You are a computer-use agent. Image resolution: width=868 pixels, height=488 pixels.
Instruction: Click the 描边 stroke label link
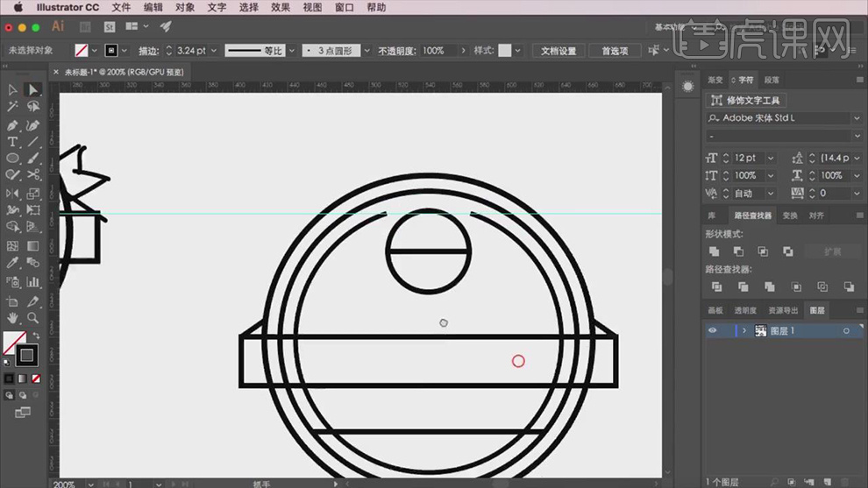(148, 51)
